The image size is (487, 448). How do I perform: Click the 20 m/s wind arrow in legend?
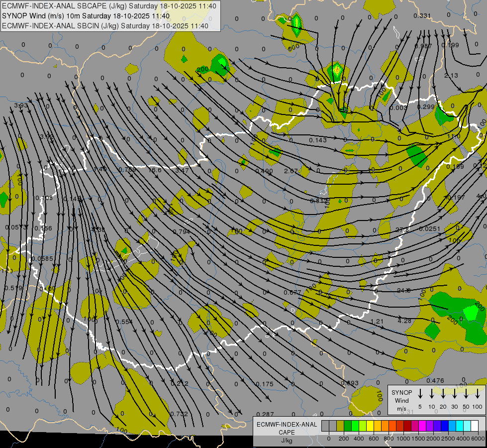[443, 394]
